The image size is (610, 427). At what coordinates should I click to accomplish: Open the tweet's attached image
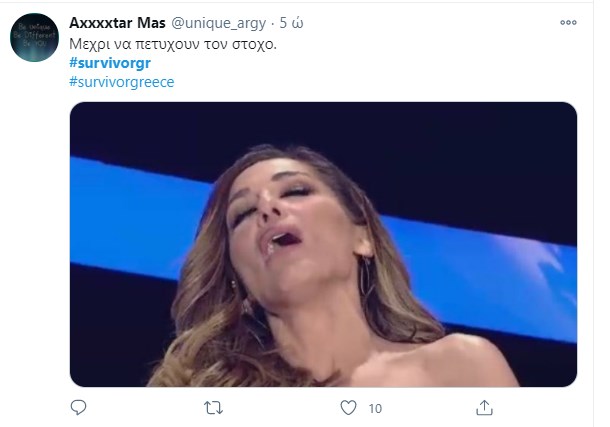click(x=323, y=243)
